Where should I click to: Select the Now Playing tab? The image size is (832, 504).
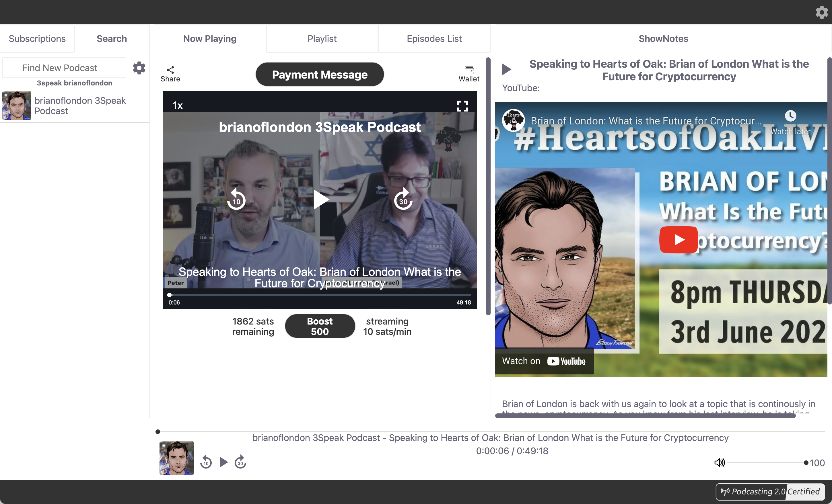tap(210, 38)
